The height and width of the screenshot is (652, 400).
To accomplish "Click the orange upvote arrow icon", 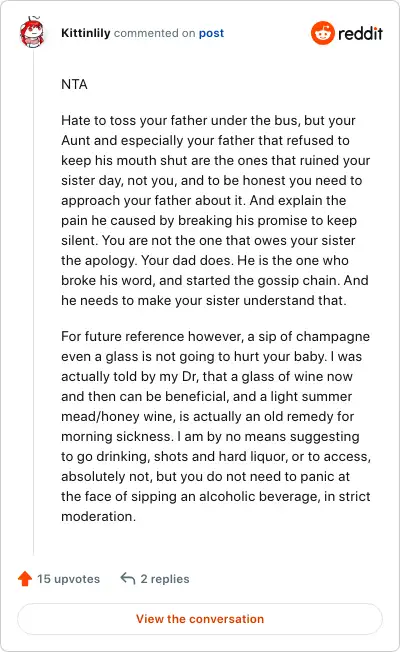I will pyautogui.click(x=25, y=578).
